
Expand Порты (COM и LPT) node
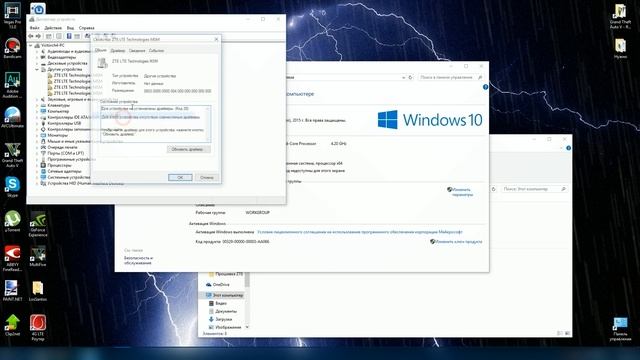[37, 153]
